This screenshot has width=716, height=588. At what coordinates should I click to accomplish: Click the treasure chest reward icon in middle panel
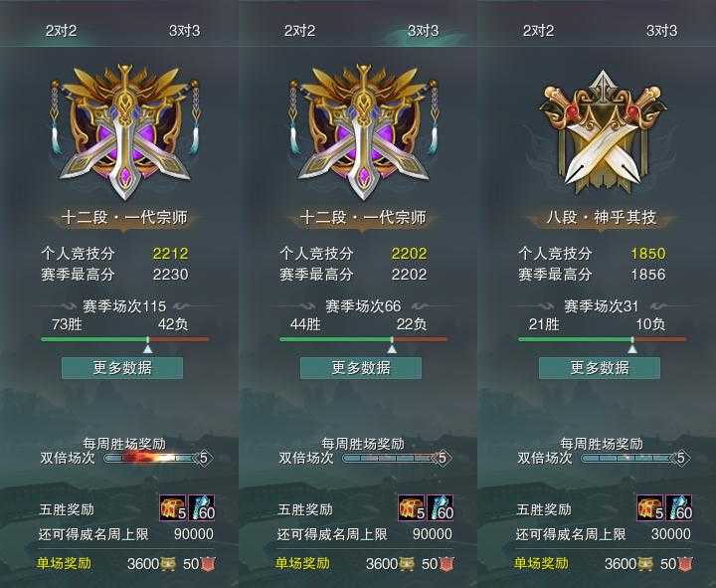pyautogui.click(x=412, y=507)
